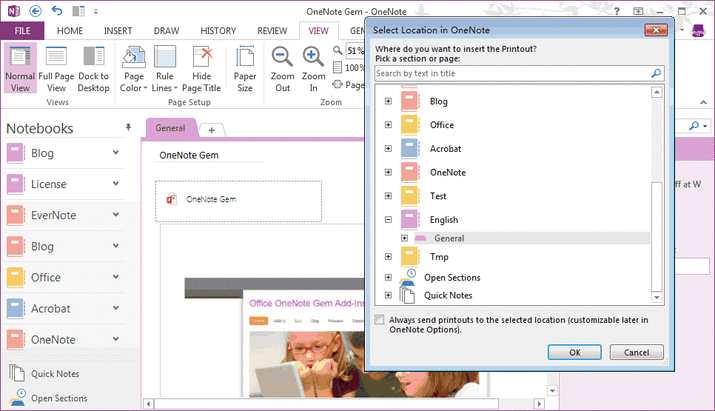The width and height of the screenshot is (715, 411).
Task: Click the OneNote Help question mark
Action: point(617,11)
